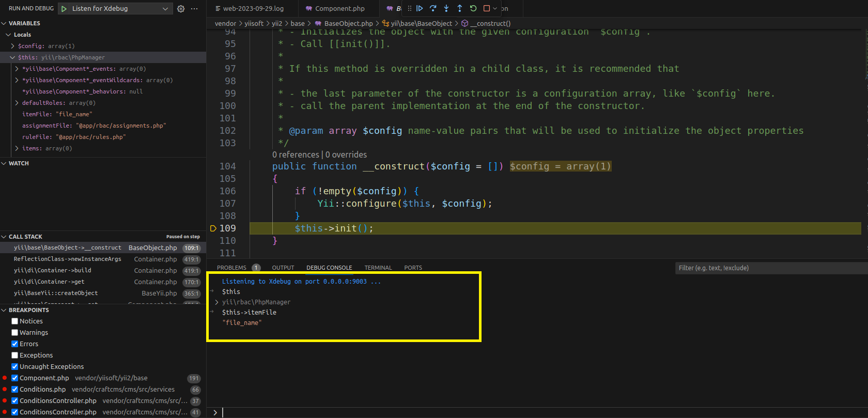The width and height of the screenshot is (868, 418).
Task: Uncheck the Errors breakpoint checkbox
Action: point(15,344)
